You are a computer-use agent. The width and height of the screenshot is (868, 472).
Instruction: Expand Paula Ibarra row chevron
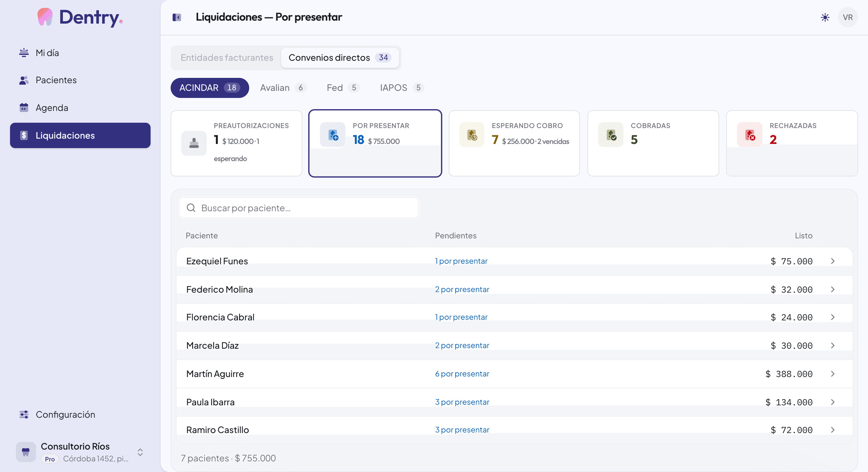tap(833, 402)
